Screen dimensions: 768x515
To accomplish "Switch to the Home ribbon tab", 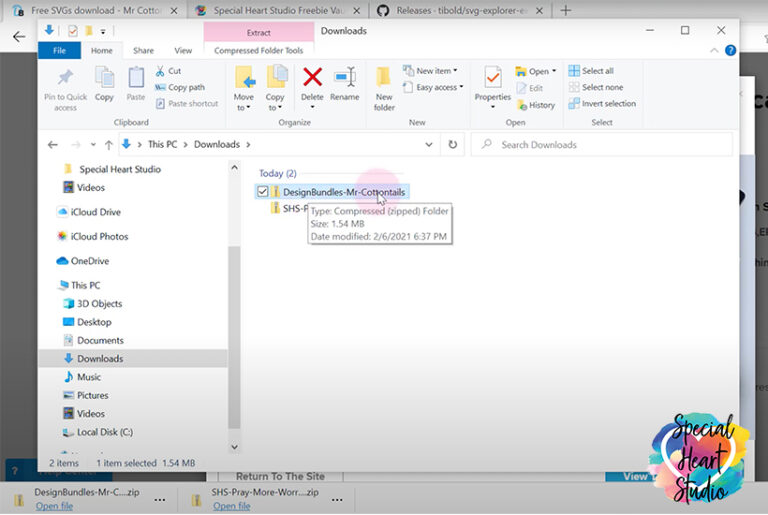I will [102, 50].
